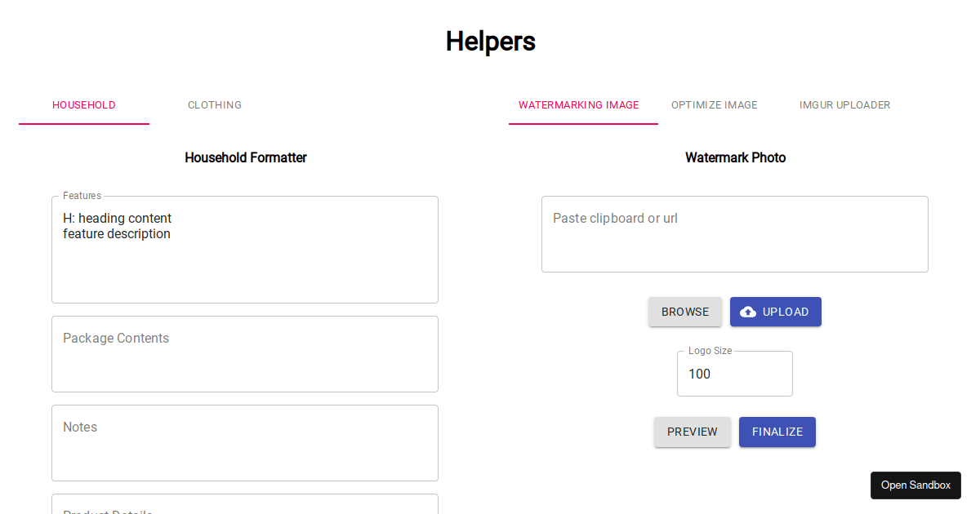This screenshot has height=514, width=980.
Task: Click the Watermark Photo heading
Action: pos(735,157)
